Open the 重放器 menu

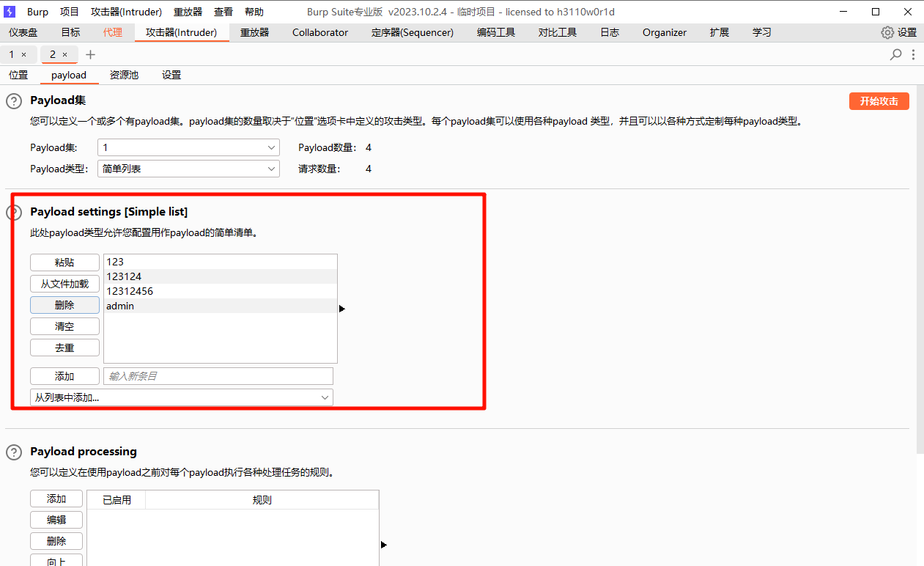(188, 12)
